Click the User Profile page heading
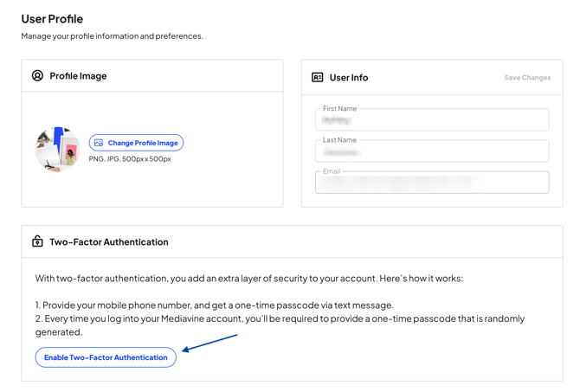 [52, 19]
